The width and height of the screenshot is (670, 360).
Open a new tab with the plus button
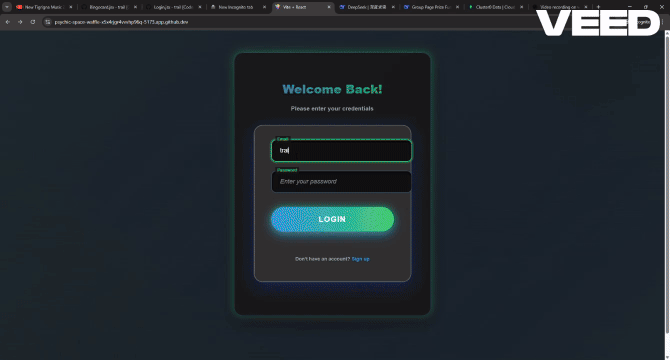coord(598,7)
